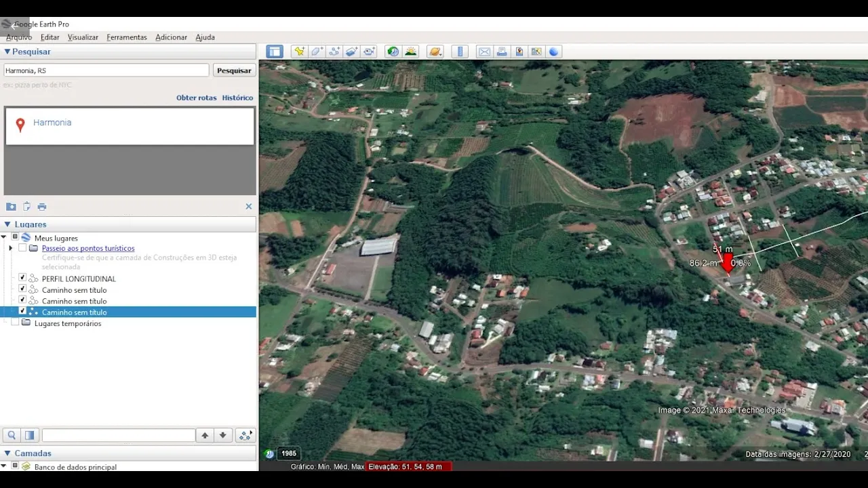View in Google Maps icon
Screen dimensions: 868x488
[537, 52]
